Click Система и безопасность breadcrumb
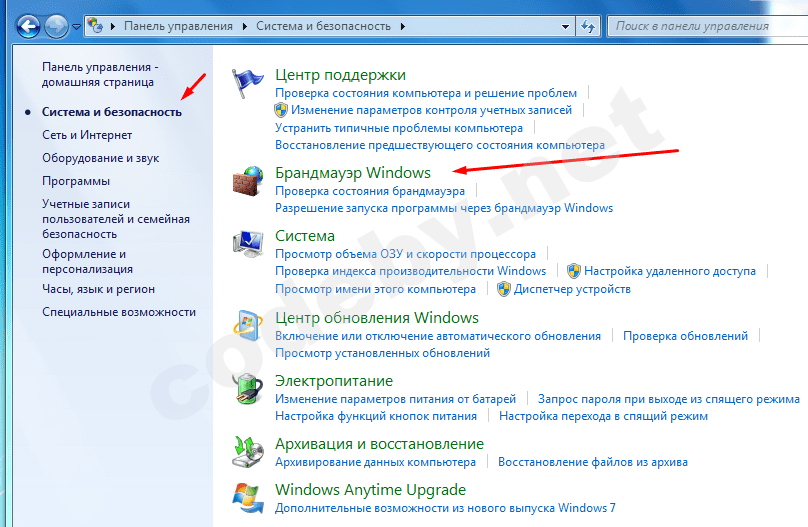Viewport: 808px width, 527px height. click(x=323, y=26)
